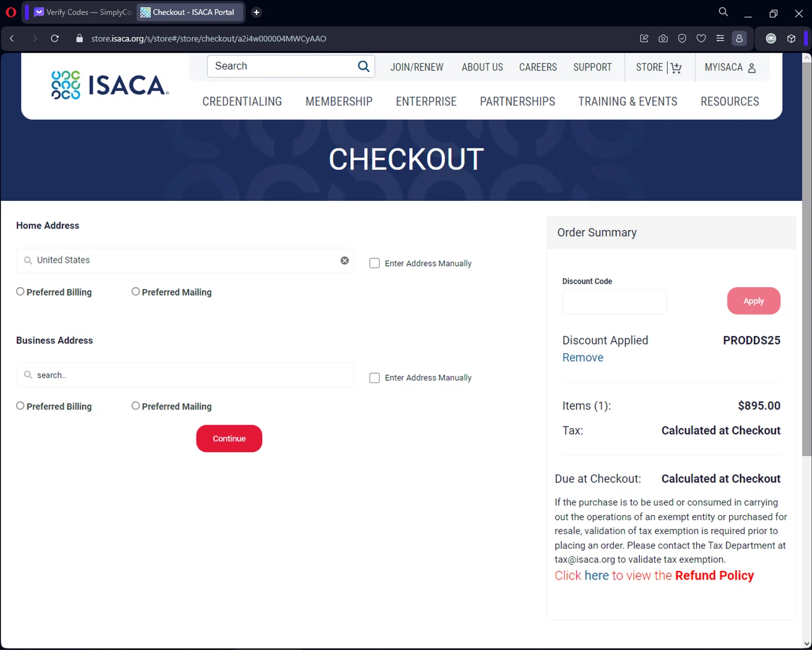Click the page vertical scrollbar thumb

click(x=807, y=259)
